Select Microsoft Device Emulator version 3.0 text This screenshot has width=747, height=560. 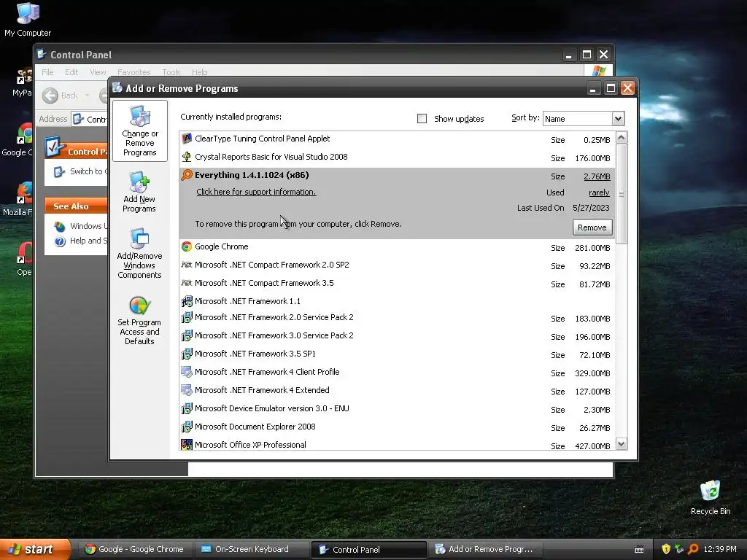[272, 408]
